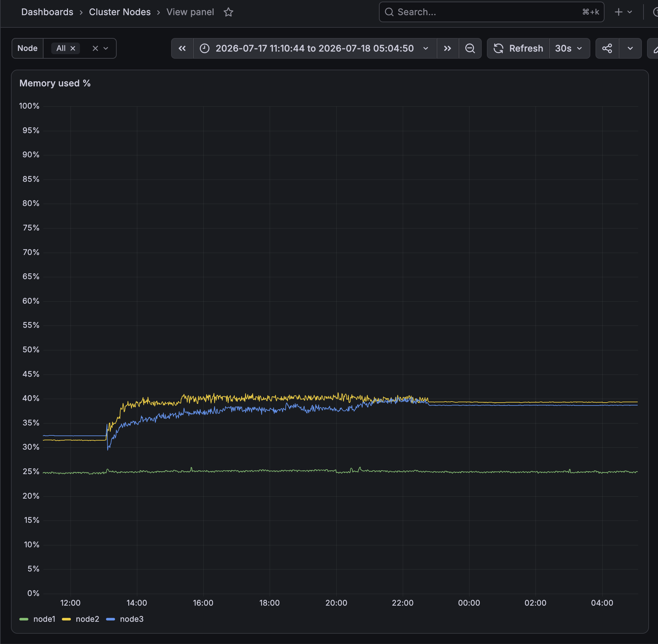Image resolution: width=658 pixels, height=644 pixels.
Task: Click the node2 yellow color swatch
Action: [67, 619]
